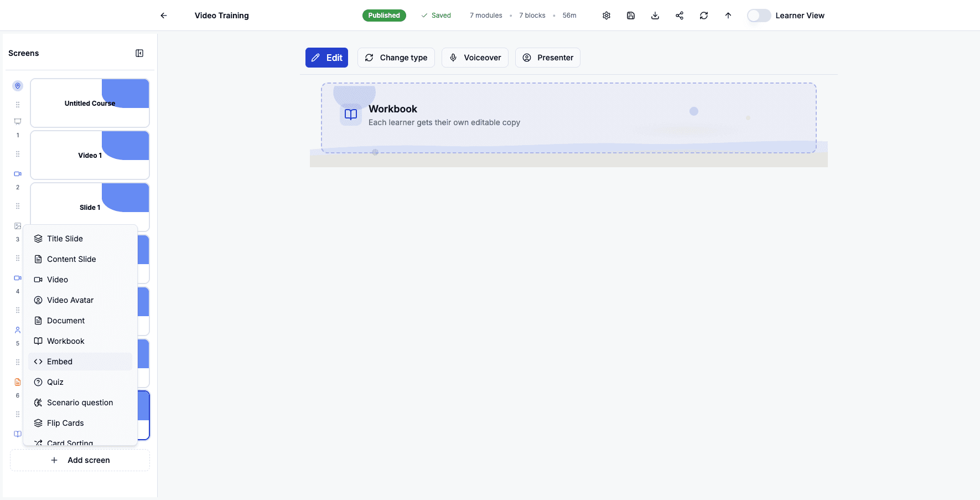Viewport: 980px width, 500px height.
Task: Click the refresh icon in the toolbar
Action: click(x=703, y=15)
